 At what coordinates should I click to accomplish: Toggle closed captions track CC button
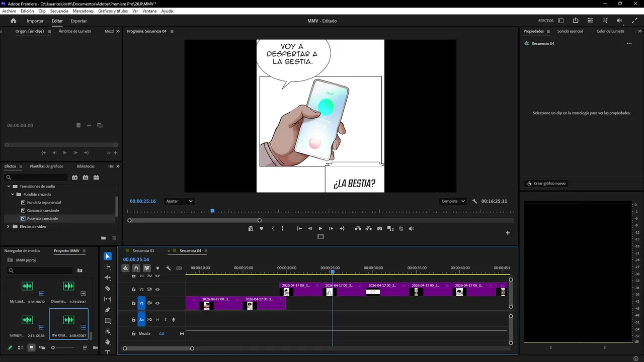coord(179,268)
